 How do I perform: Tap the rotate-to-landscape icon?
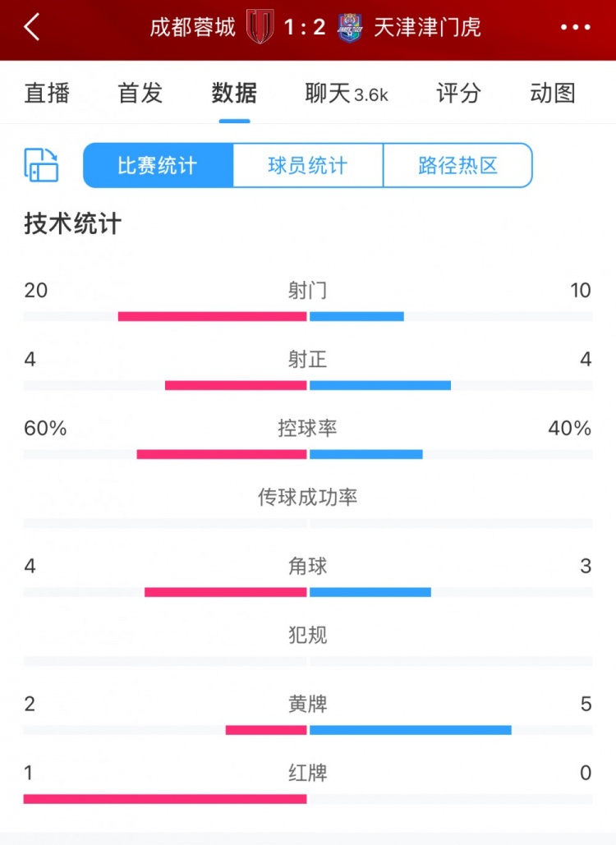pyautogui.click(x=40, y=164)
